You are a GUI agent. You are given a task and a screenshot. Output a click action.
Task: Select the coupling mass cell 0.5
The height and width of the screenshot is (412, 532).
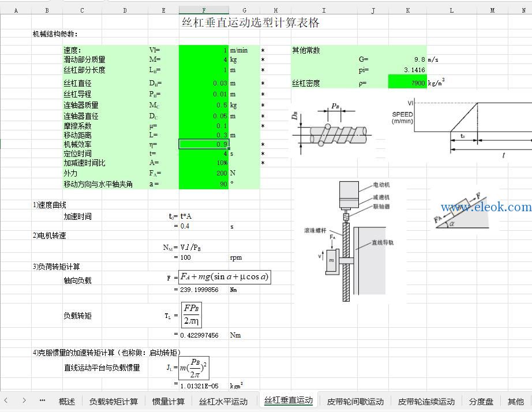204,105
